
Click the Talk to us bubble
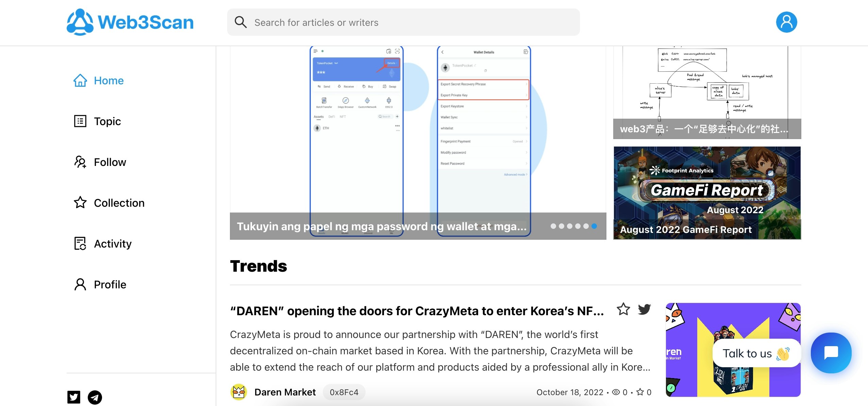click(756, 353)
